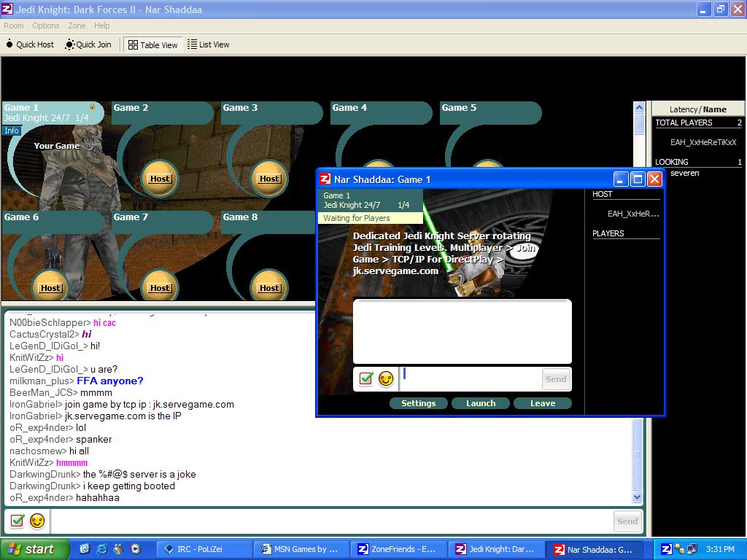Leave the Game 1 table
This screenshot has height=560, width=747.
click(543, 403)
